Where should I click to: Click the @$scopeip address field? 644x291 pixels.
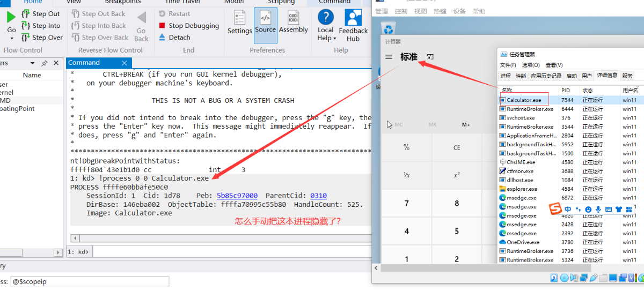coord(90,281)
